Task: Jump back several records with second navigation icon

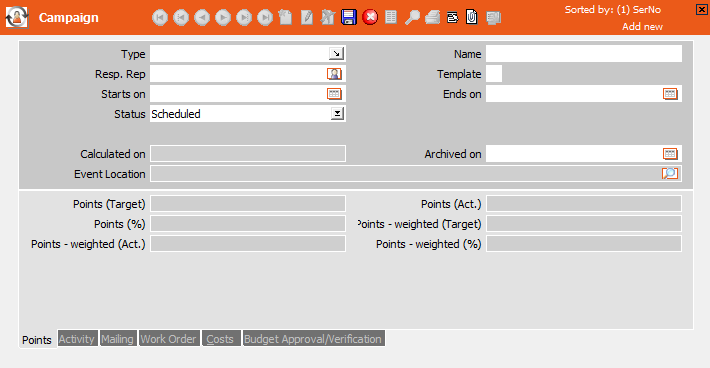Action: 181,18
